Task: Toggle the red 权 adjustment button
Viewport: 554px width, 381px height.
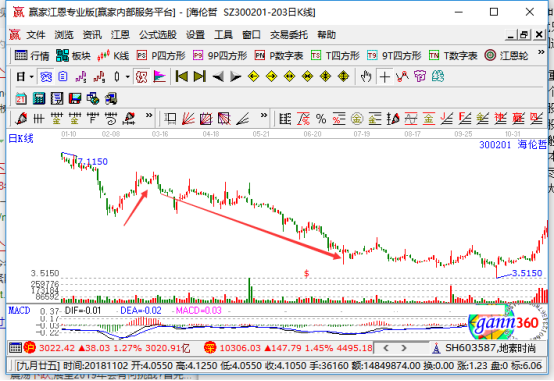Action: coord(141,76)
